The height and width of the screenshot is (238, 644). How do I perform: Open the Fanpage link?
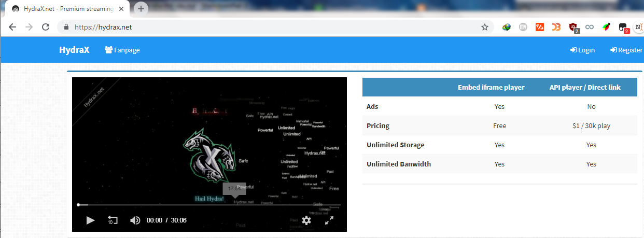click(122, 50)
